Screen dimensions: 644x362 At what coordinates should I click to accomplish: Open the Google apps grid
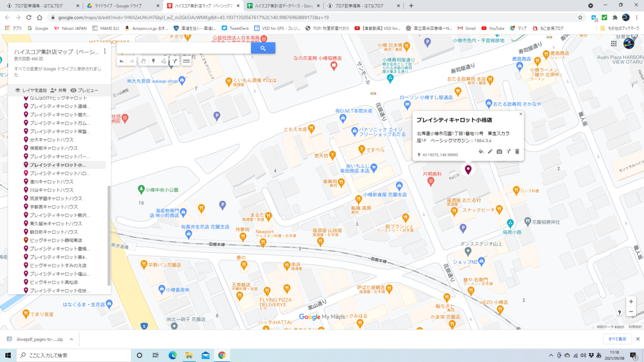pyautogui.click(x=614, y=43)
